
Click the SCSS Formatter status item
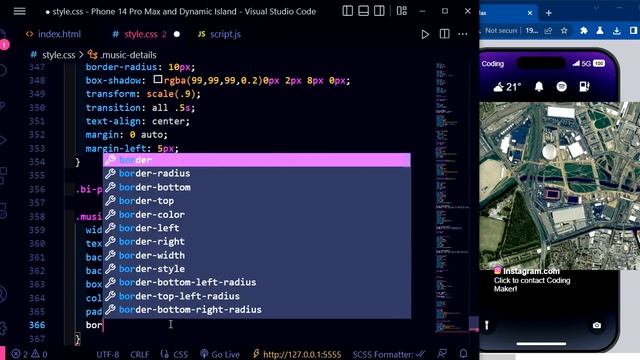click(x=389, y=354)
